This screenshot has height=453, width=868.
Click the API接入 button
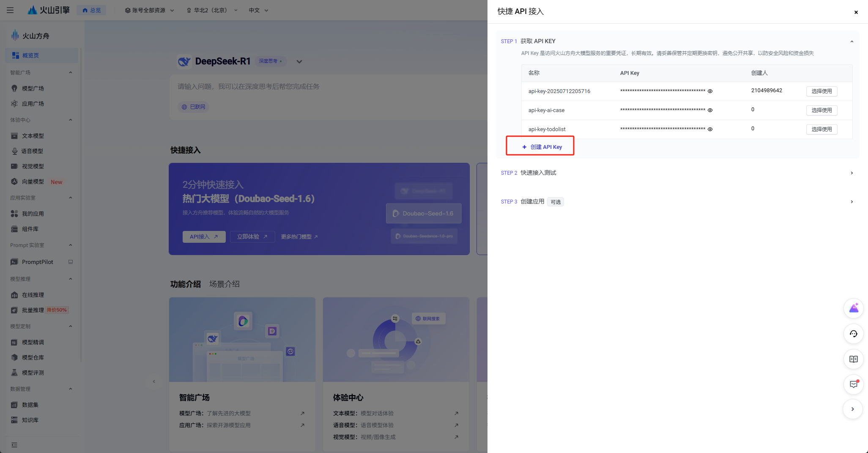pyautogui.click(x=204, y=236)
